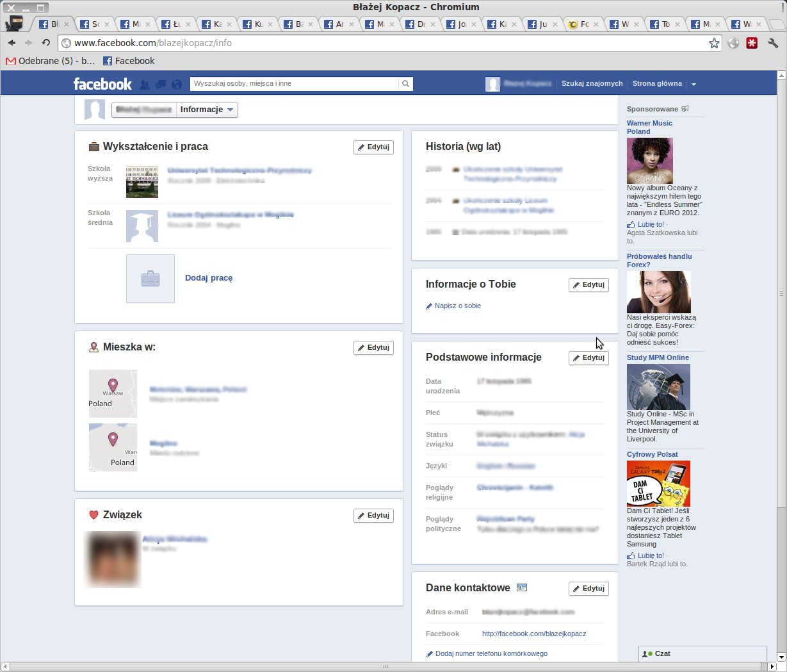Click the contact card icon beside Dane kontaktowe
787x672 pixels.
coord(522,587)
